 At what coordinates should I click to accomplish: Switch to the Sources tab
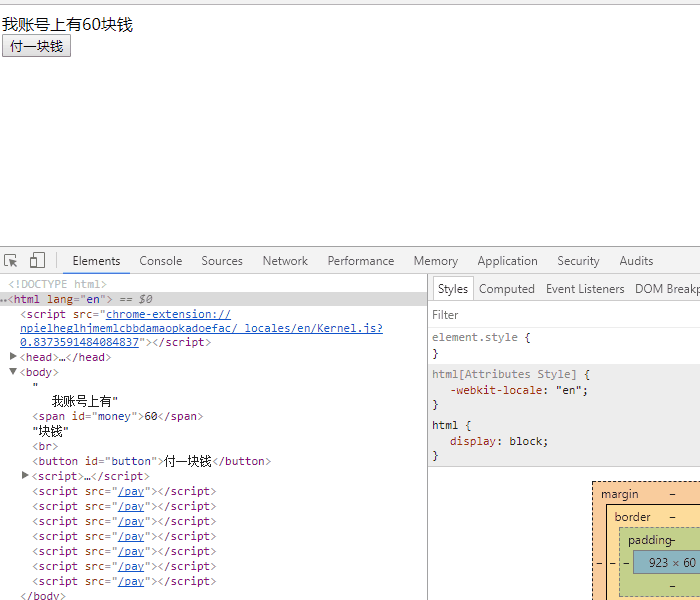(222, 261)
